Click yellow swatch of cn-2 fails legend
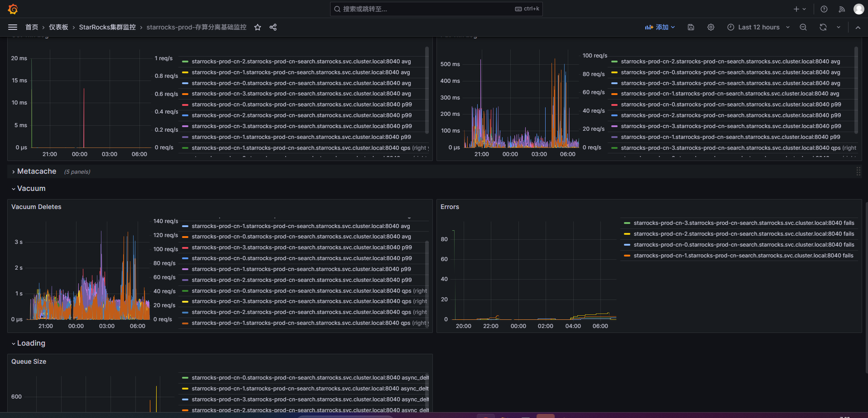 coord(627,234)
